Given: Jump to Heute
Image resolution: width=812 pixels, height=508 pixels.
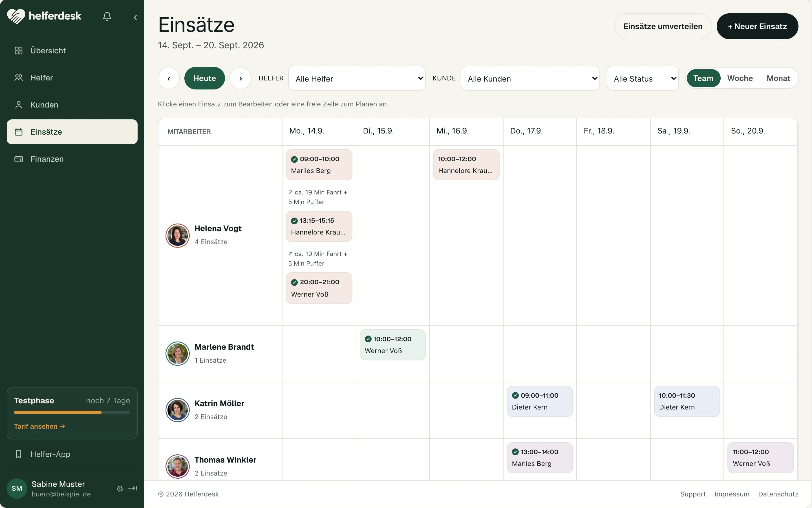Looking at the screenshot, I should [205, 78].
